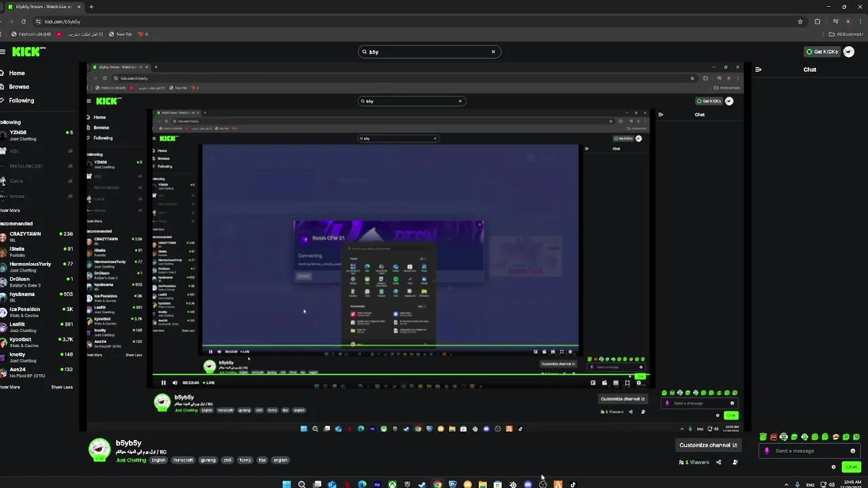The image size is (868, 488).
Task: Reload the page in the real Chrome toolbar
Action: pyautogui.click(x=23, y=21)
